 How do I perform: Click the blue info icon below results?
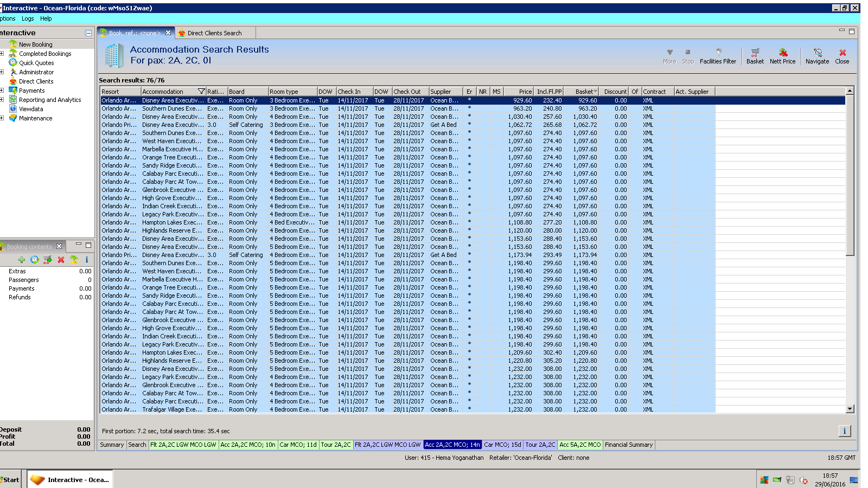(844, 431)
